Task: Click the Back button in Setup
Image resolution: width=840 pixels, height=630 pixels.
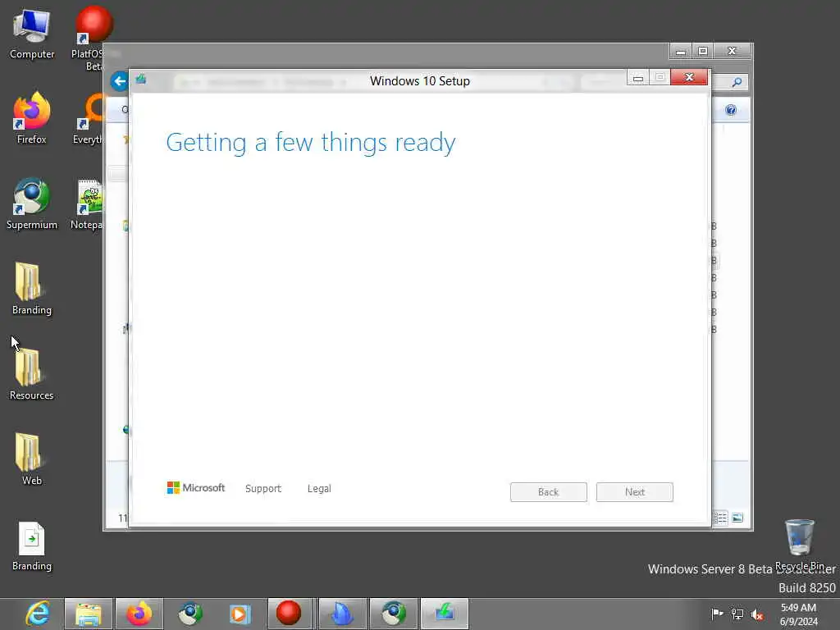Action: pyautogui.click(x=549, y=492)
